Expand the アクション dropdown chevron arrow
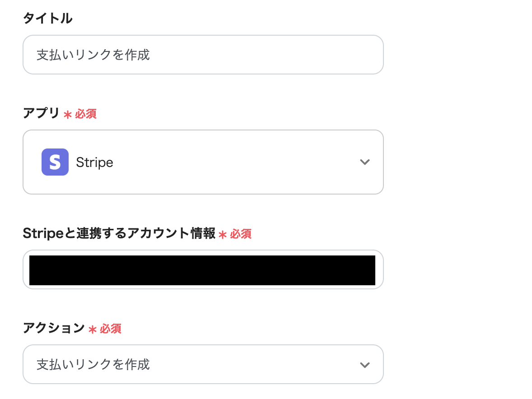This screenshot has height=399, width=532. [364, 365]
